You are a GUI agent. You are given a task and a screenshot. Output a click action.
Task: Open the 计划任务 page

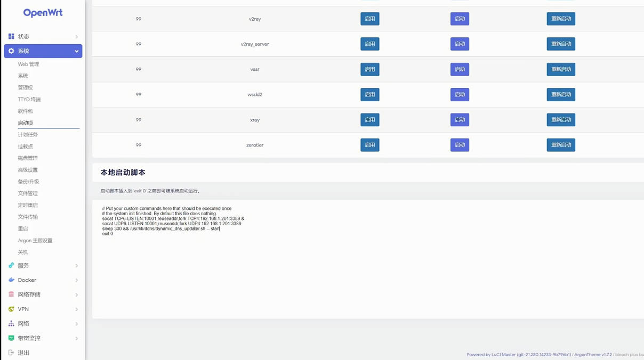click(x=28, y=134)
